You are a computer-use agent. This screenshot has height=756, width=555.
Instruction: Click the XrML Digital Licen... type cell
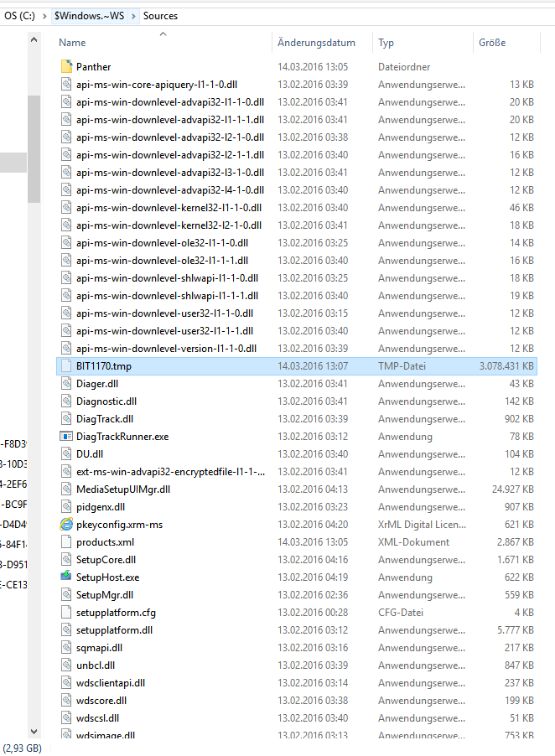(x=422, y=525)
